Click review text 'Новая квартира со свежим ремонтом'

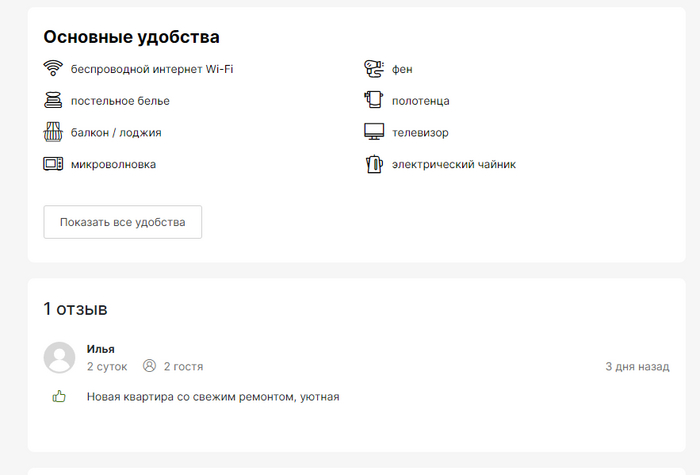[x=190, y=397]
